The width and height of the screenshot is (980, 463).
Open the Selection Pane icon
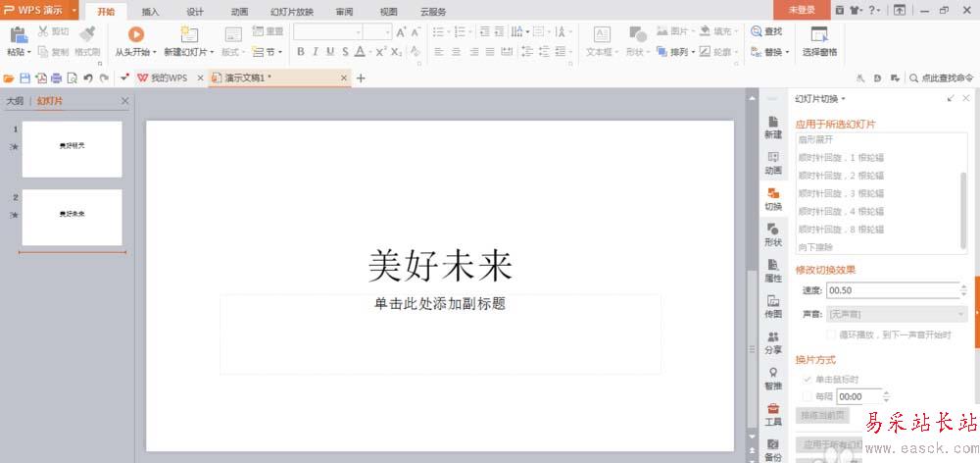pyautogui.click(x=819, y=34)
